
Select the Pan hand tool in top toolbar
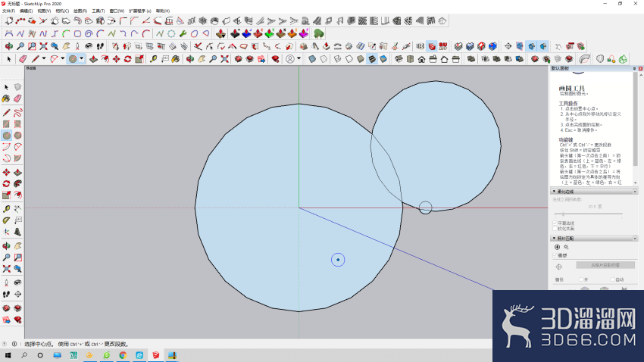[202, 59]
